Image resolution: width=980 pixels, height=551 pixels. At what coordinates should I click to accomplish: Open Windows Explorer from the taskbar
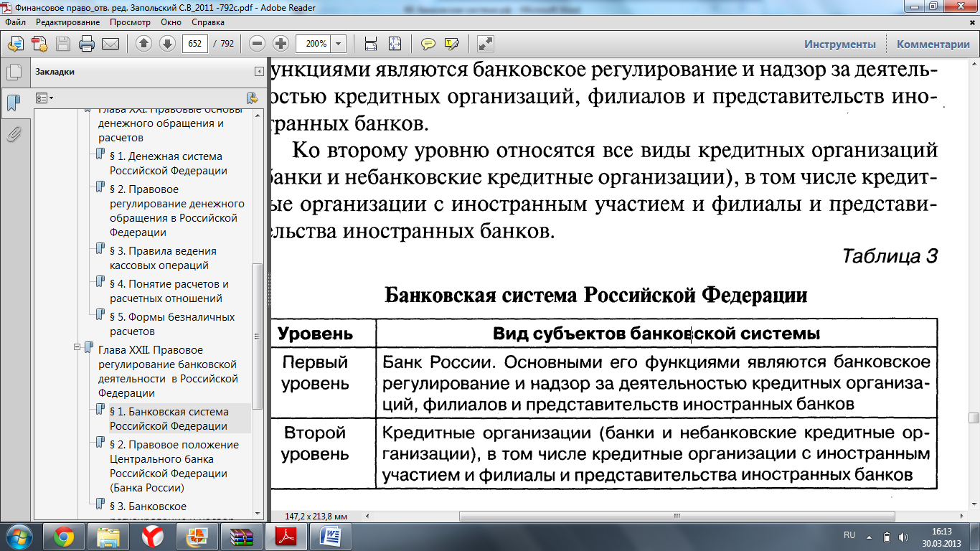click(108, 536)
